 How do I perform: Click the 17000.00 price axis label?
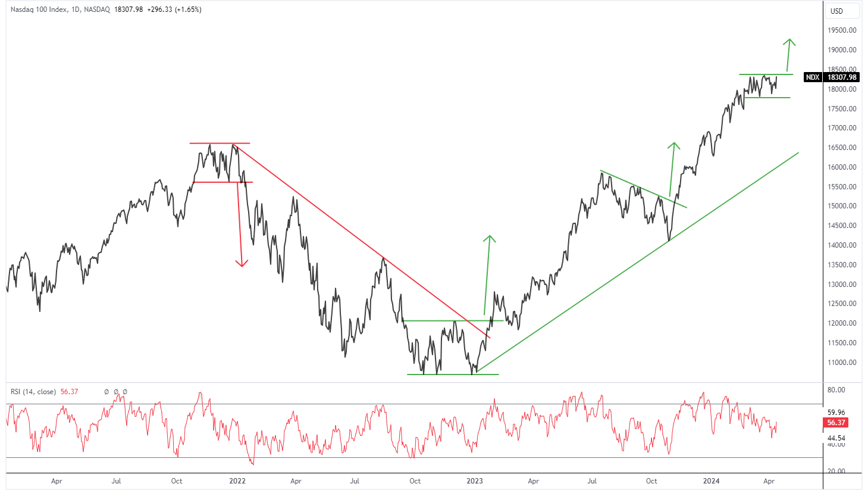[842, 128]
